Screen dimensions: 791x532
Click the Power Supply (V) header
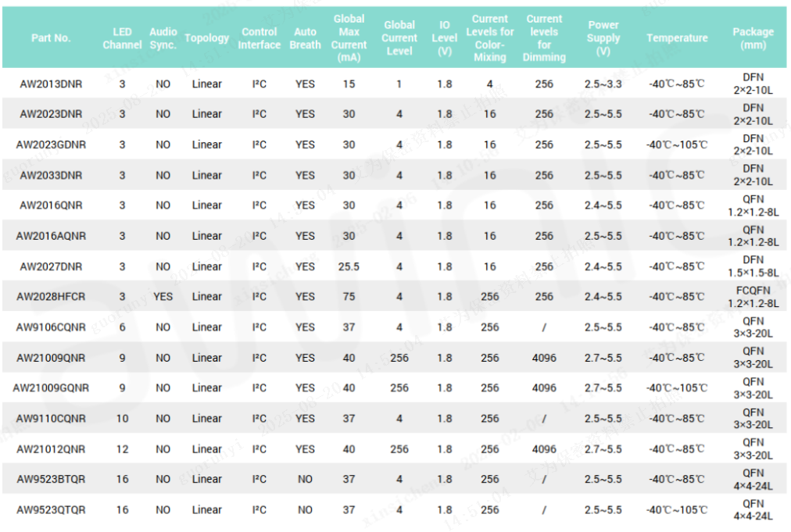tap(603, 37)
